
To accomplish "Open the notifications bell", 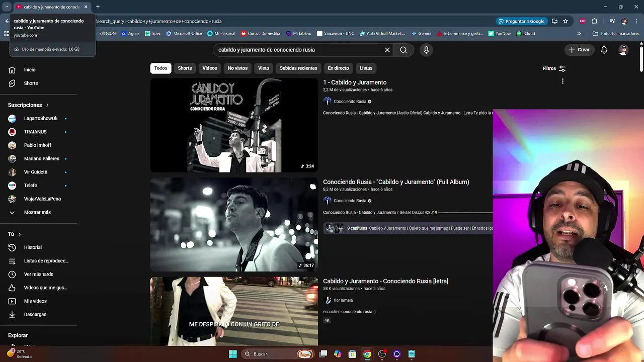I will (x=604, y=50).
